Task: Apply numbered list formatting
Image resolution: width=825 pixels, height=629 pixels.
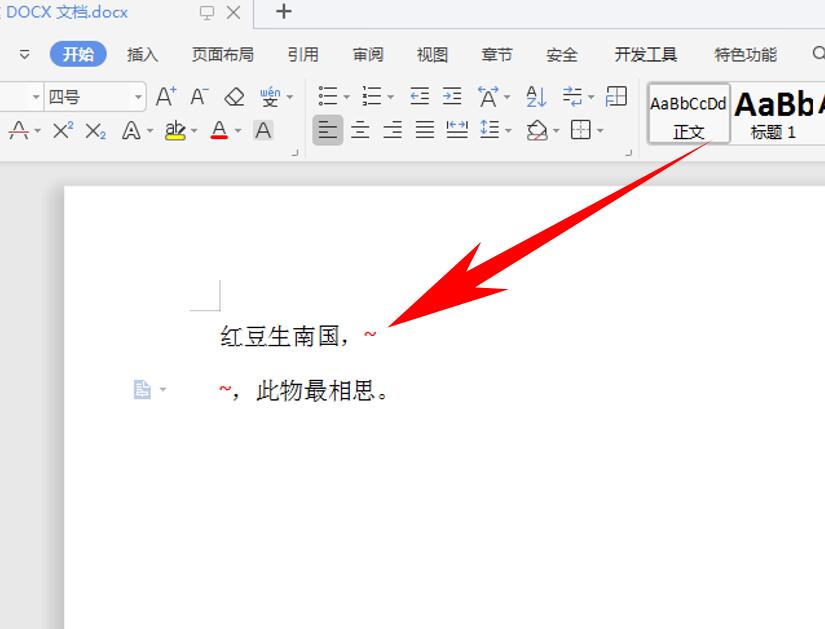Action: (x=372, y=96)
